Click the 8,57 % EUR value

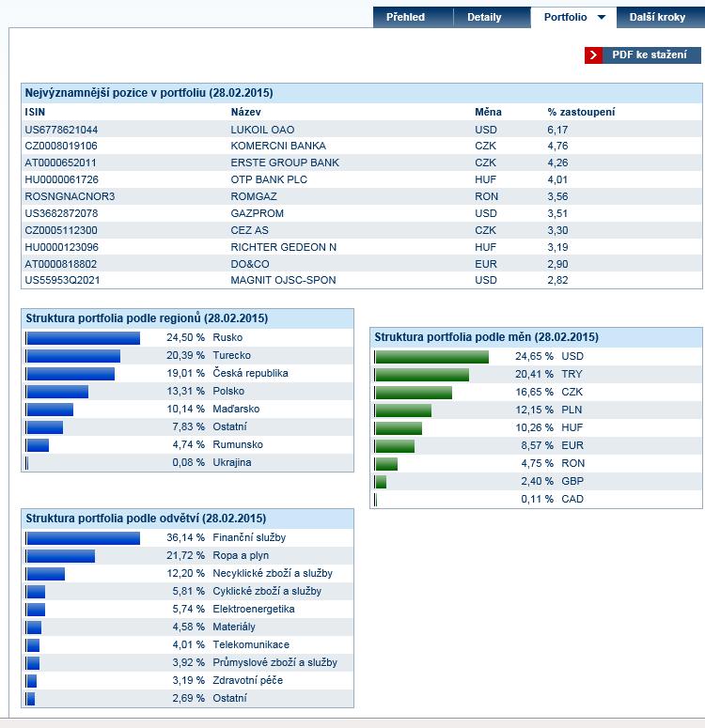point(537,445)
